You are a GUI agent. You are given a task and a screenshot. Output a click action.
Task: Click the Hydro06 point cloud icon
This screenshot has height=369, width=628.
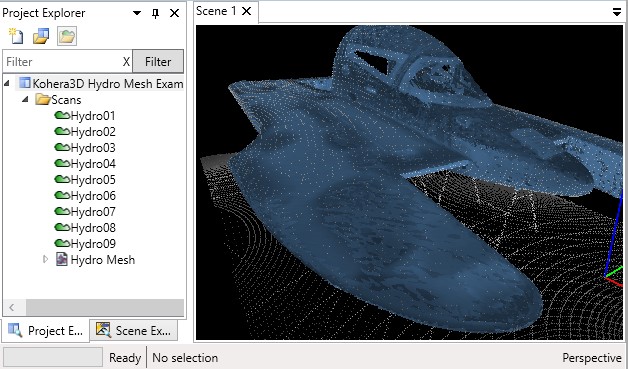coord(62,196)
